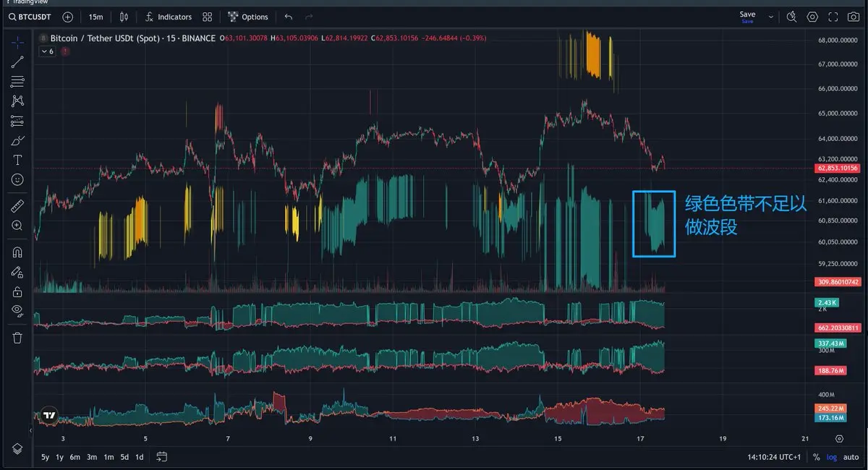Collapse the left drawing toolbar arrow

pos(31,430)
